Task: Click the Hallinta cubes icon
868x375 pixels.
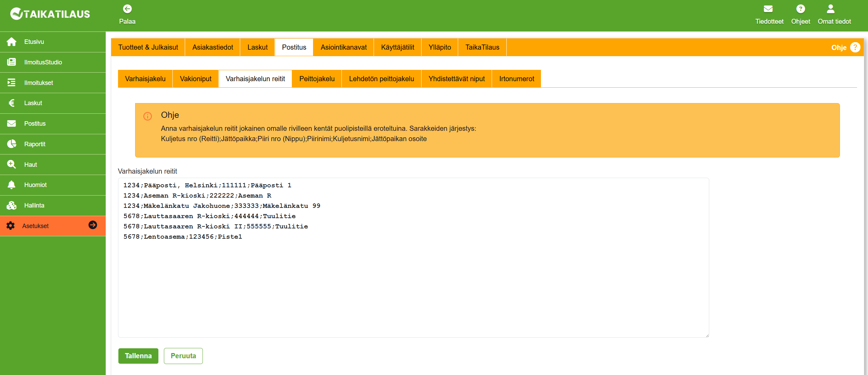Action: click(x=12, y=205)
